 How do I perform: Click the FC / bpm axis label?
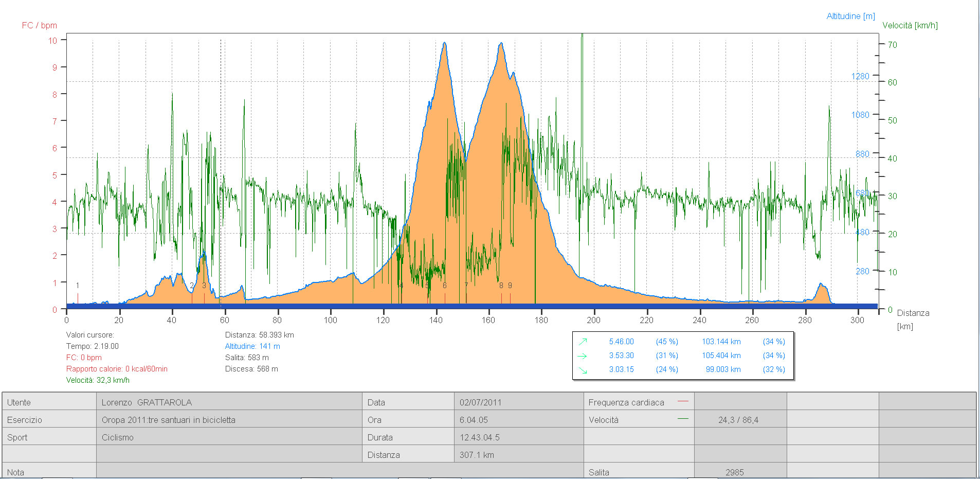click(x=40, y=25)
